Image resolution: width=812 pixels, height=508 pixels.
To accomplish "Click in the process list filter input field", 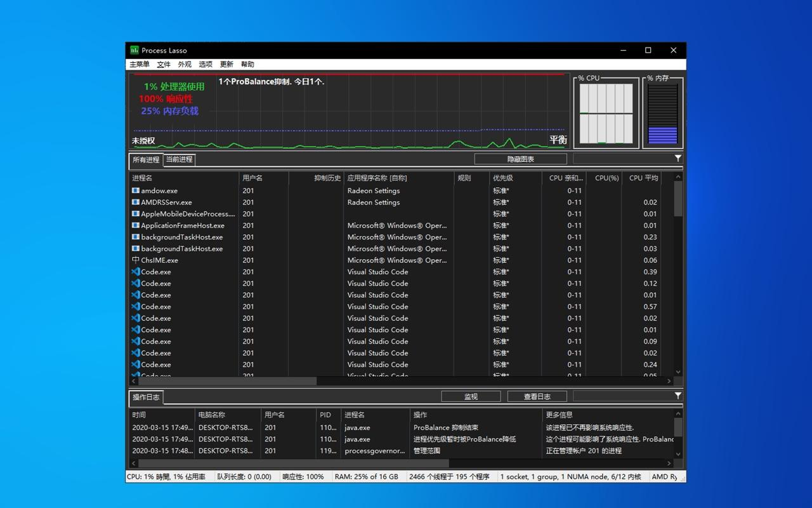I will [x=622, y=159].
